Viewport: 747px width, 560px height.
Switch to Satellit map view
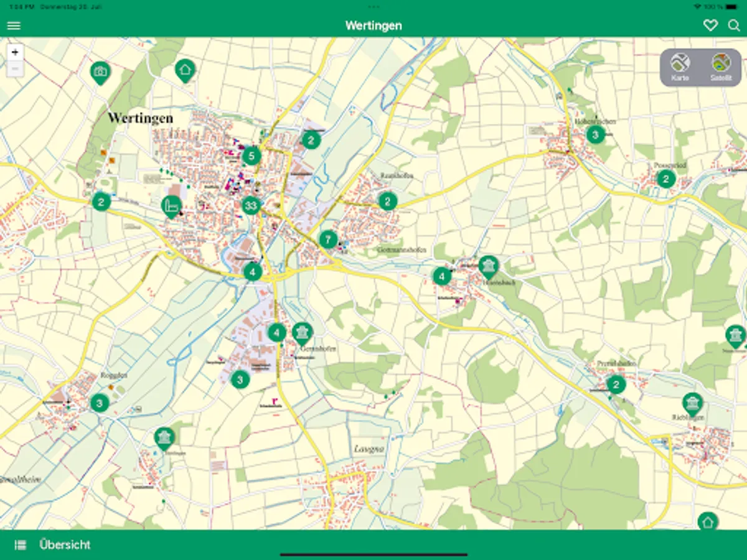tap(721, 67)
